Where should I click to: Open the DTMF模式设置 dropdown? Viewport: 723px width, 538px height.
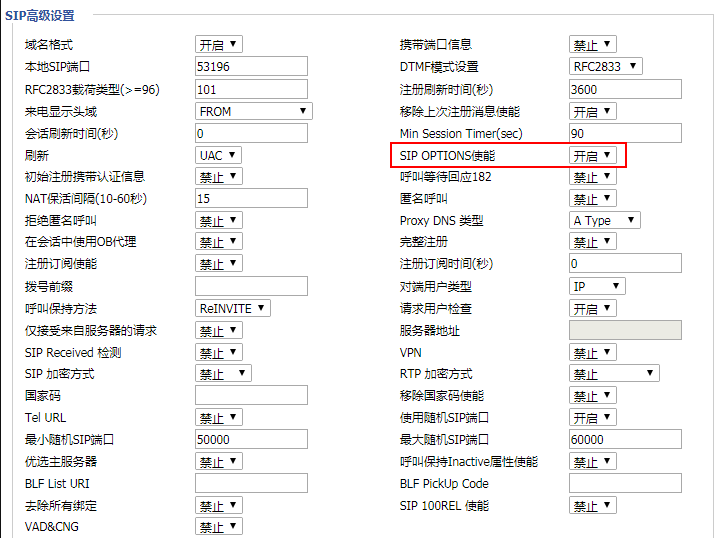coord(605,67)
